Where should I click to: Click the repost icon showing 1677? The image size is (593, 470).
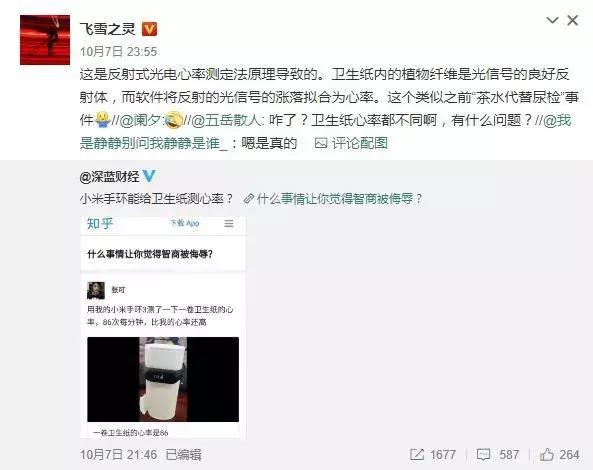(x=417, y=454)
